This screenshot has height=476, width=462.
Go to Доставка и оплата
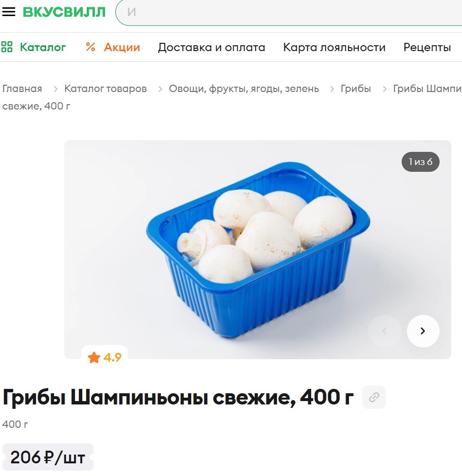click(x=212, y=47)
